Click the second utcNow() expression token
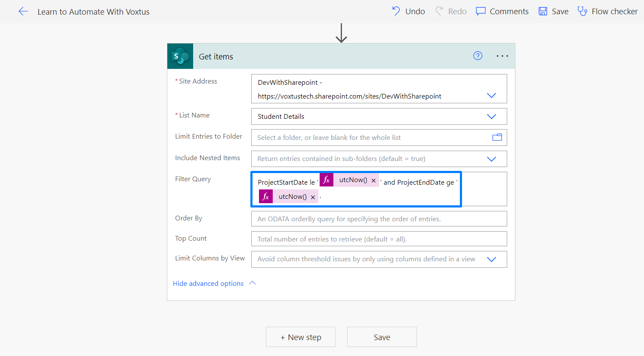 [289, 197]
